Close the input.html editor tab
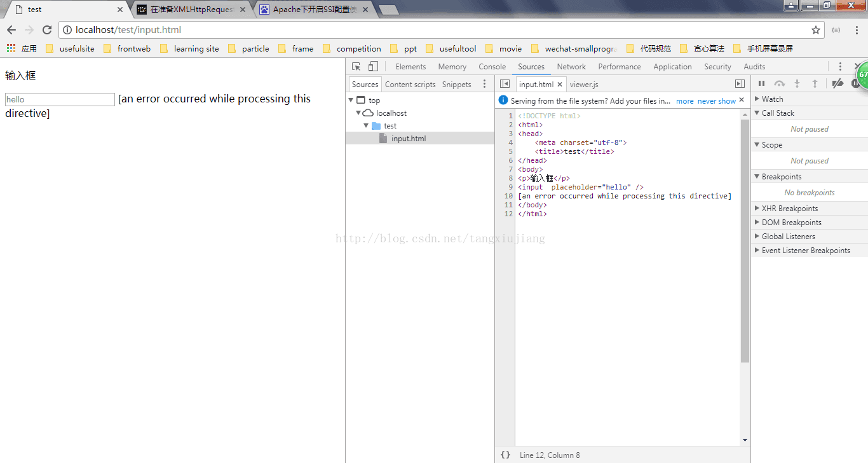 [560, 85]
